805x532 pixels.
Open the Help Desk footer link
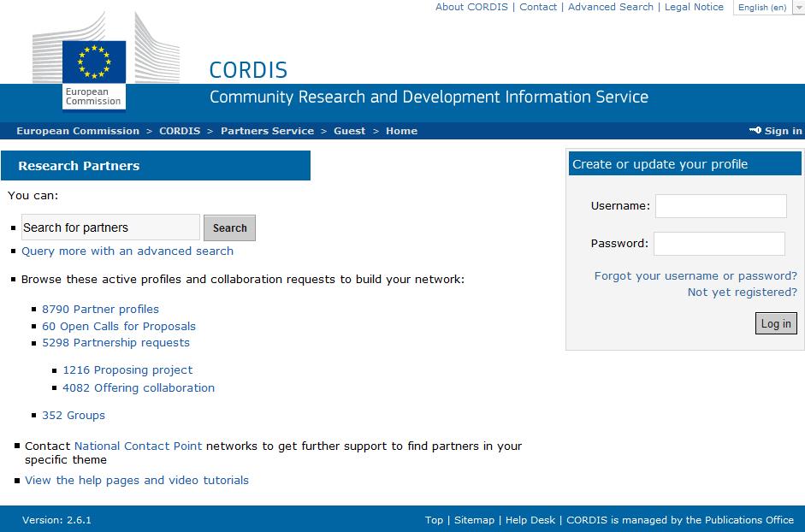[530, 520]
